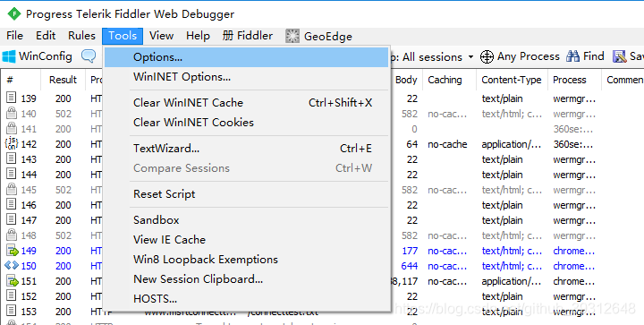Click body size 644 in session 150
Image resolution: width=644 pixels, height=325 pixels.
[x=410, y=266]
